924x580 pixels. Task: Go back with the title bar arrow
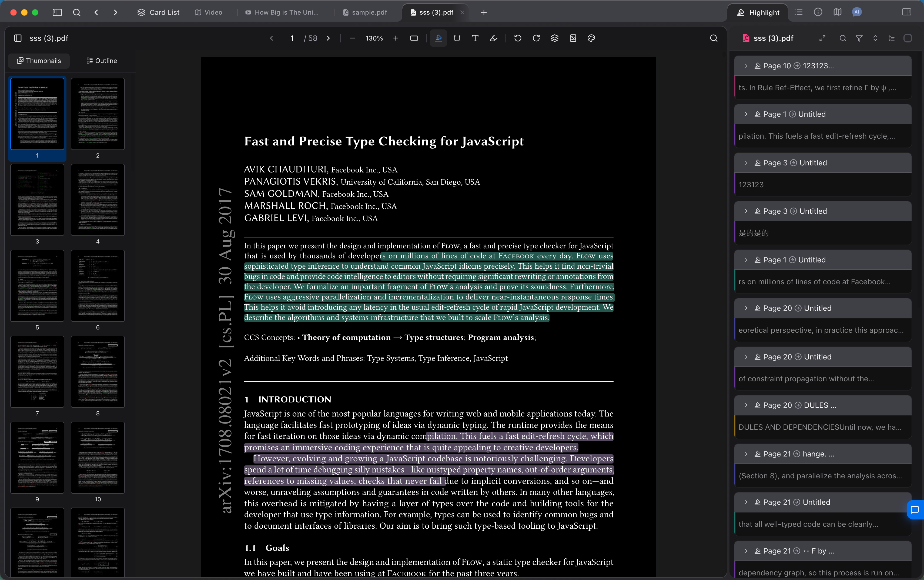point(96,12)
